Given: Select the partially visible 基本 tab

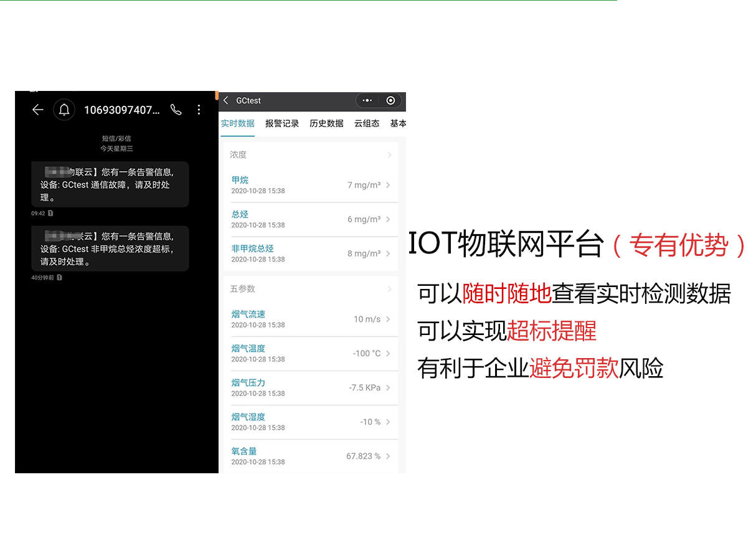Looking at the screenshot, I should click(398, 123).
